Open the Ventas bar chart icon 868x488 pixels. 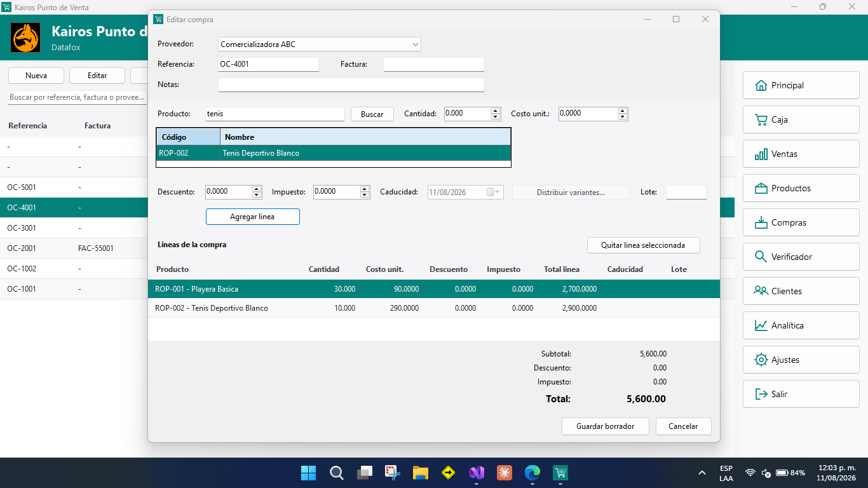coord(761,154)
